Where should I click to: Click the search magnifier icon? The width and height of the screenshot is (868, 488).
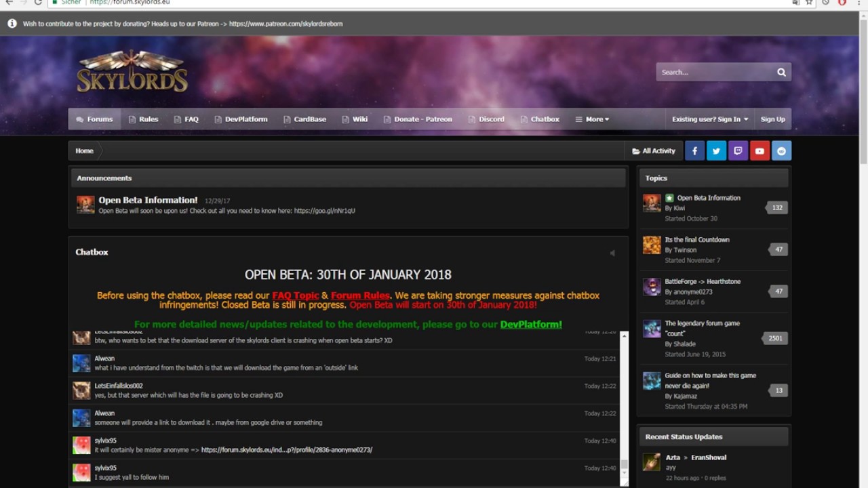point(781,72)
